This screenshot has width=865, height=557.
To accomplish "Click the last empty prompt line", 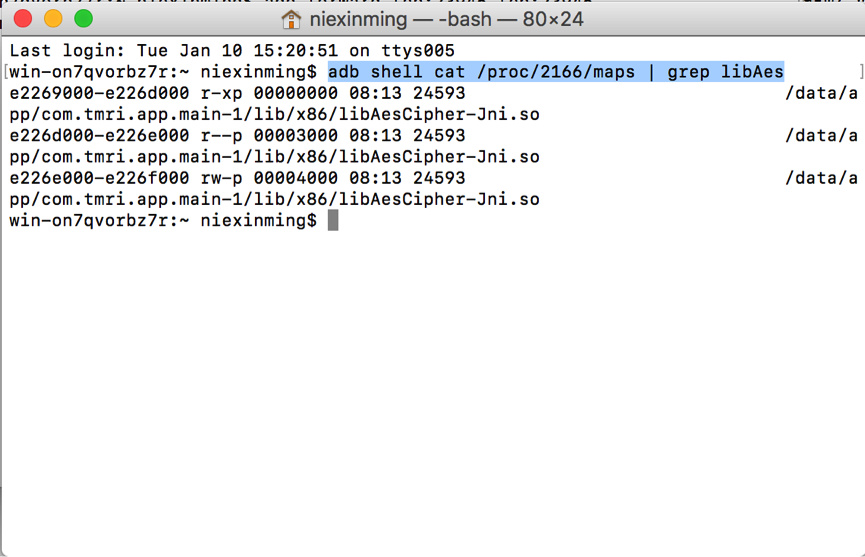I will coord(163,220).
